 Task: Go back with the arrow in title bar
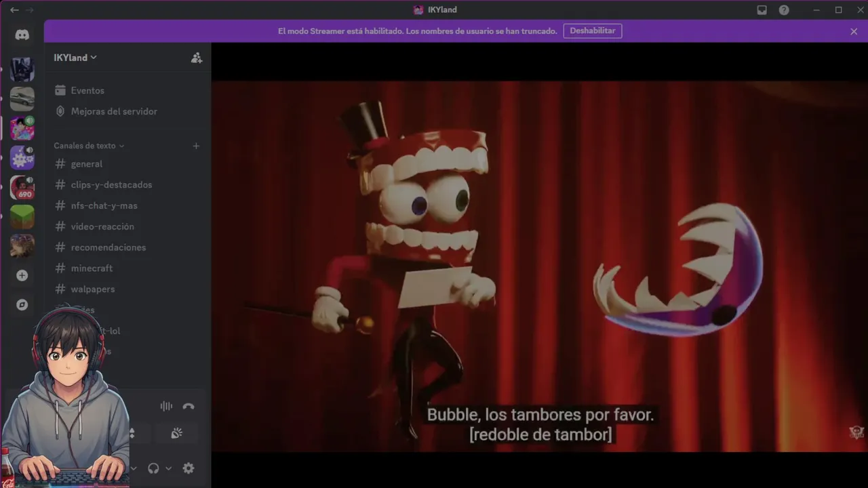coord(14,10)
